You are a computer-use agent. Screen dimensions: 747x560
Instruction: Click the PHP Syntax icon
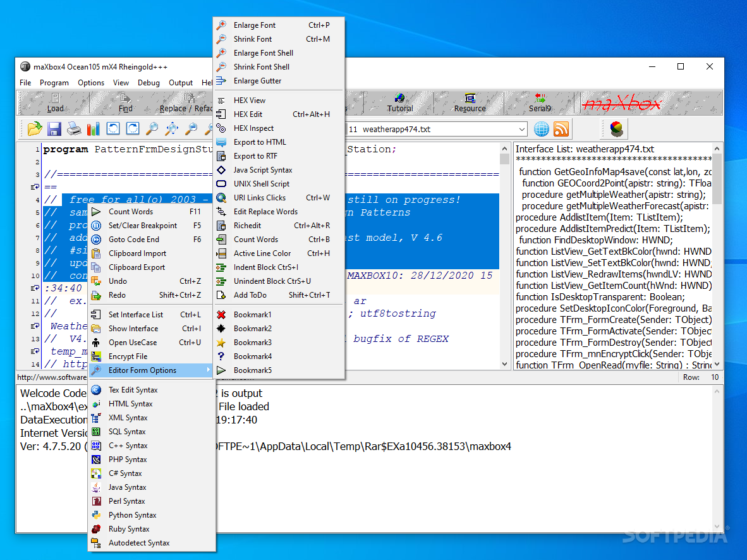[x=96, y=460]
